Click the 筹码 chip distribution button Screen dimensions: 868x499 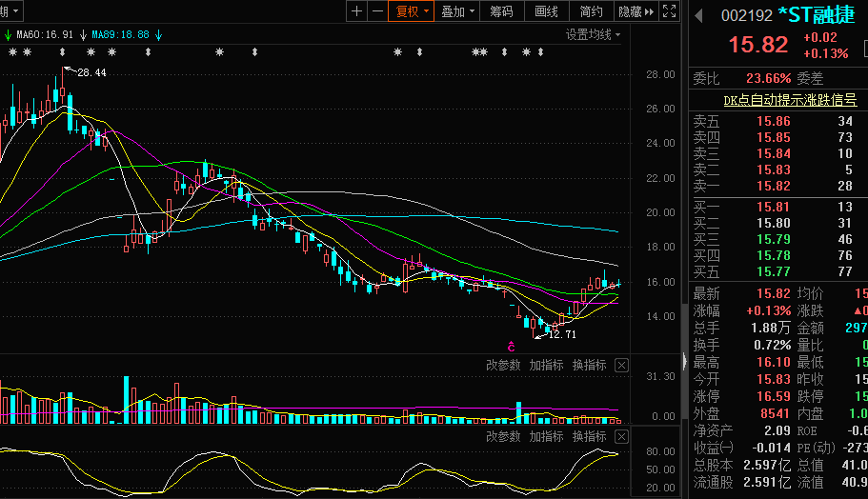pos(501,11)
